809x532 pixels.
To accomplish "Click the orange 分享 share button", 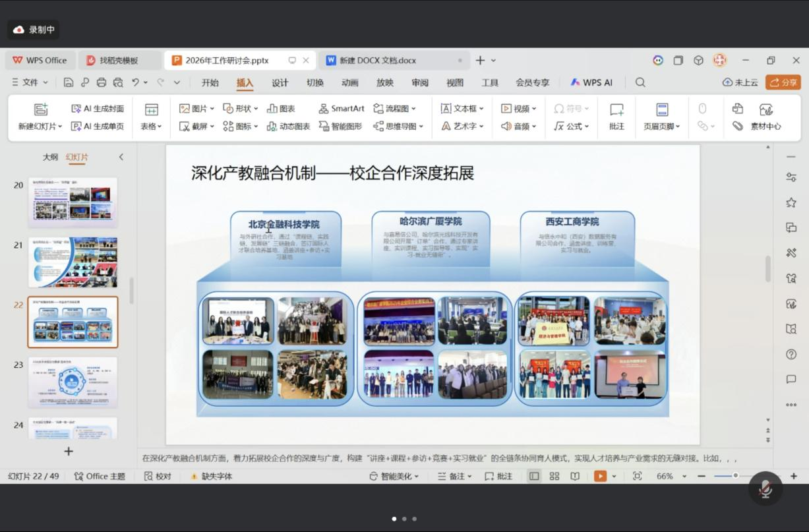I will tap(783, 82).
